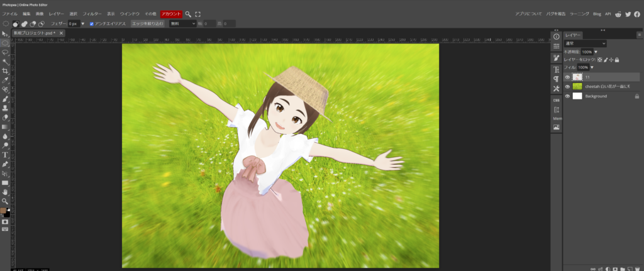Click the アカウント button
Screen dimensions: 644x271
pyautogui.click(x=171, y=13)
